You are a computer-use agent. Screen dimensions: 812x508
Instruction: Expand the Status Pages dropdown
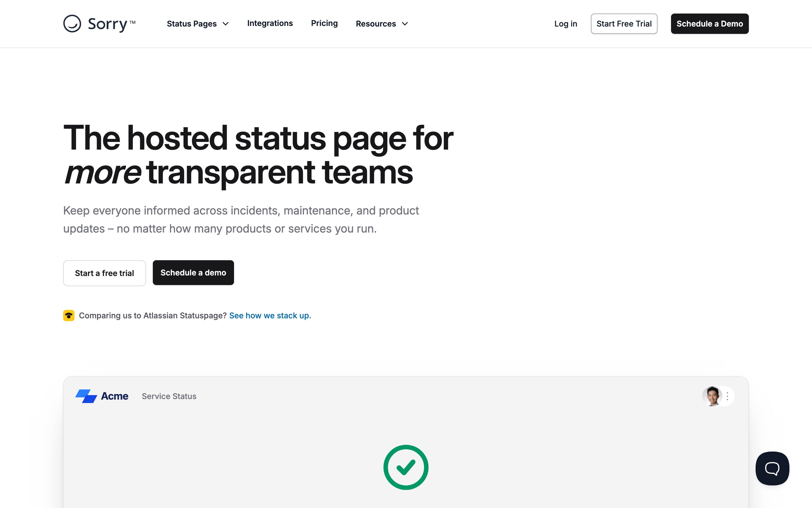[198, 24]
